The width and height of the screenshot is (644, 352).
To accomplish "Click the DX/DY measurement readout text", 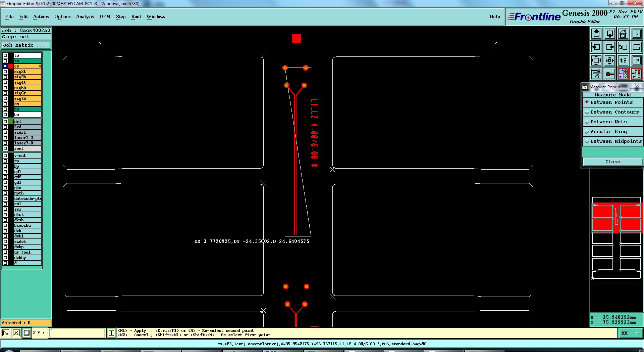I will click(x=252, y=241).
